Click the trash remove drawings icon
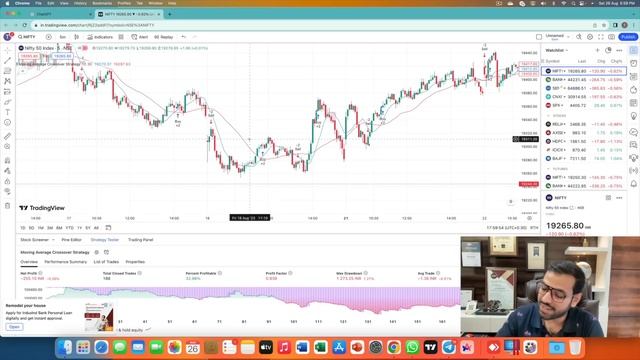The width and height of the screenshot is (640, 360). point(7,205)
